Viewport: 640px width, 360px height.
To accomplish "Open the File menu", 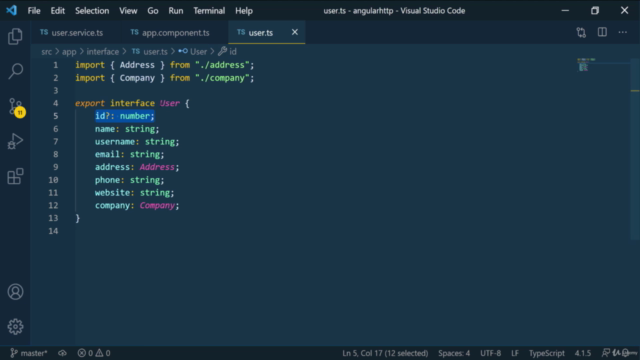I will coord(34,11).
